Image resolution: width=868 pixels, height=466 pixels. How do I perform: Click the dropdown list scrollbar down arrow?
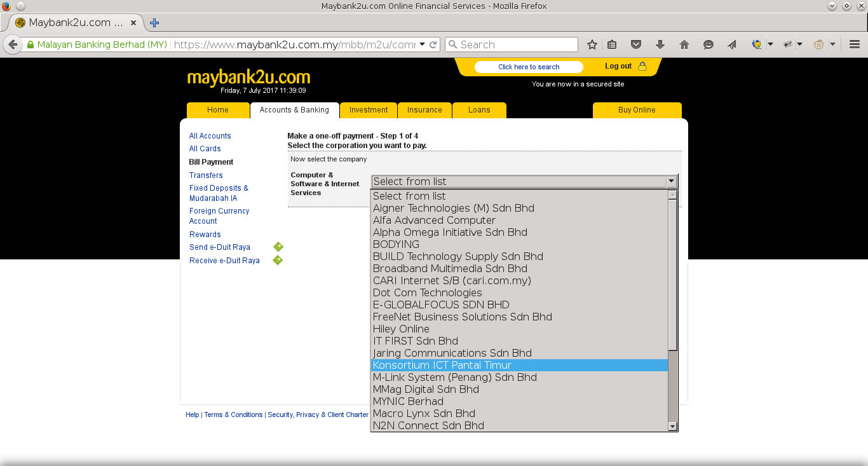pos(673,426)
